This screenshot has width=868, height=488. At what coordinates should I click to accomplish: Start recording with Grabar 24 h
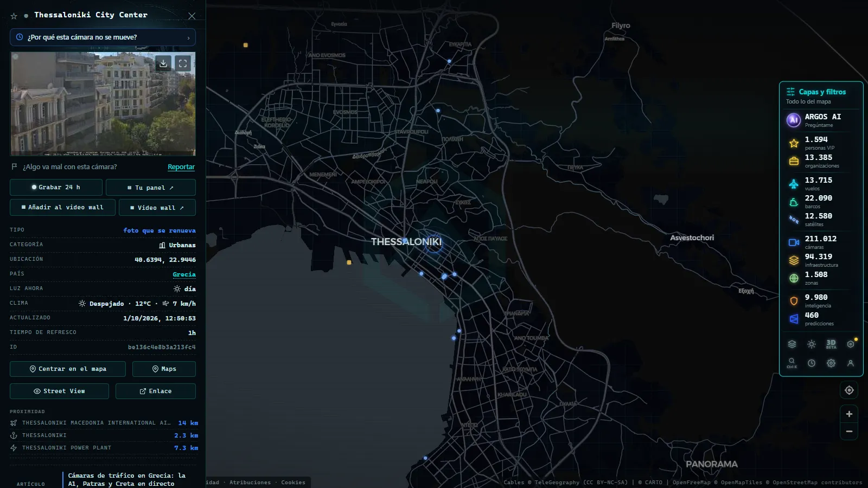click(x=56, y=187)
